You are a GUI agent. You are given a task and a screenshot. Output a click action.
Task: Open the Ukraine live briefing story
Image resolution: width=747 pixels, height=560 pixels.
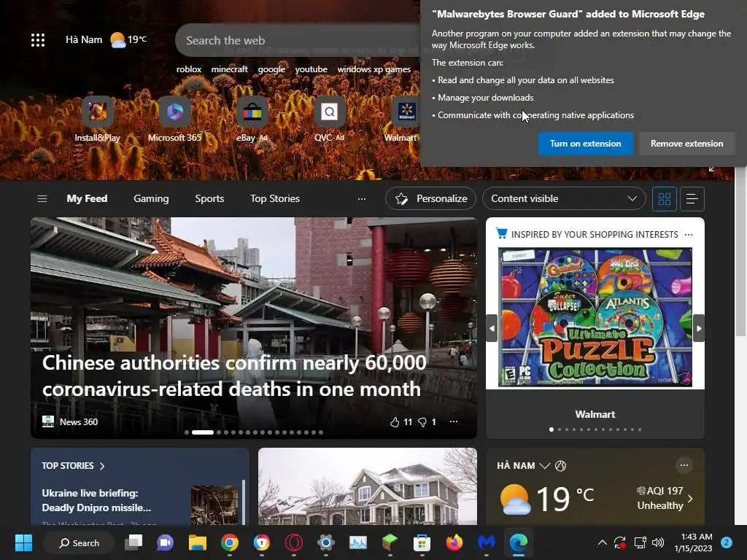[x=96, y=500]
